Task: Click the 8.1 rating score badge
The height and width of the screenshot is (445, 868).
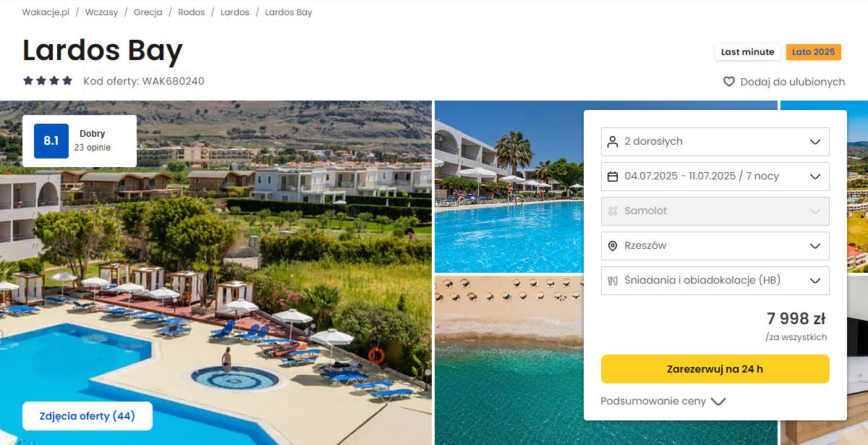Action: [51, 141]
